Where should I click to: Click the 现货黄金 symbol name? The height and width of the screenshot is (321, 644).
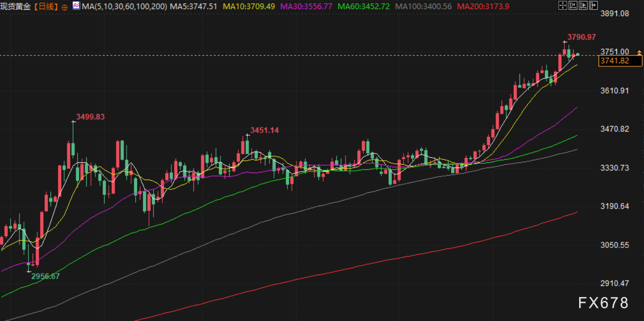coord(16,7)
